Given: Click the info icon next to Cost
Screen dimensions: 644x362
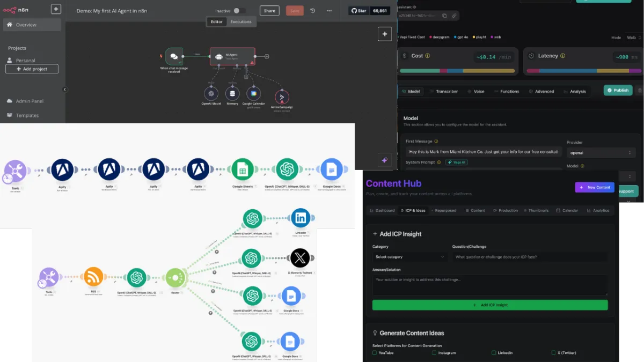Looking at the screenshot, I should (428, 56).
